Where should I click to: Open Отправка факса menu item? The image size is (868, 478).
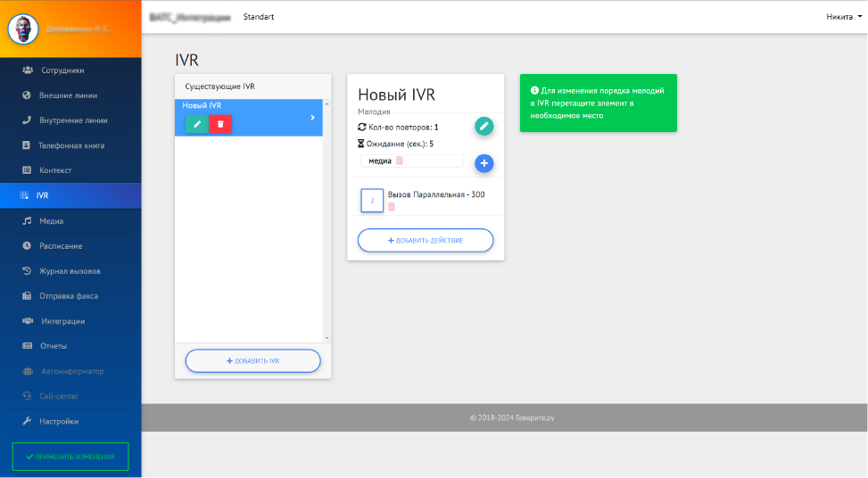click(70, 295)
